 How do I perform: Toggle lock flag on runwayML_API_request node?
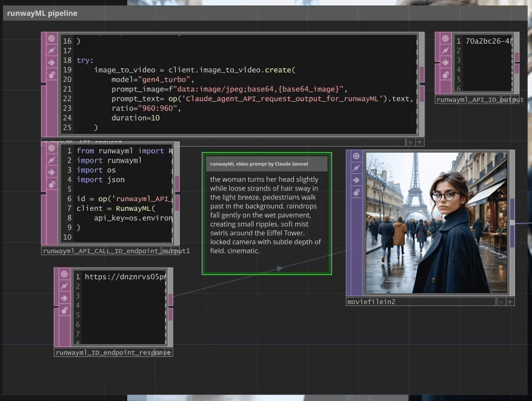52,75
